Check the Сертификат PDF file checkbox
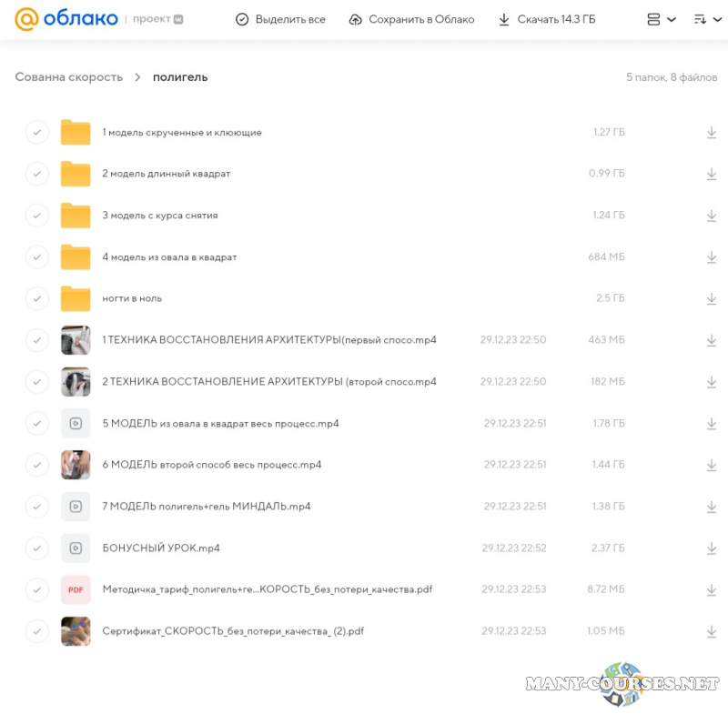 click(36, 631)
